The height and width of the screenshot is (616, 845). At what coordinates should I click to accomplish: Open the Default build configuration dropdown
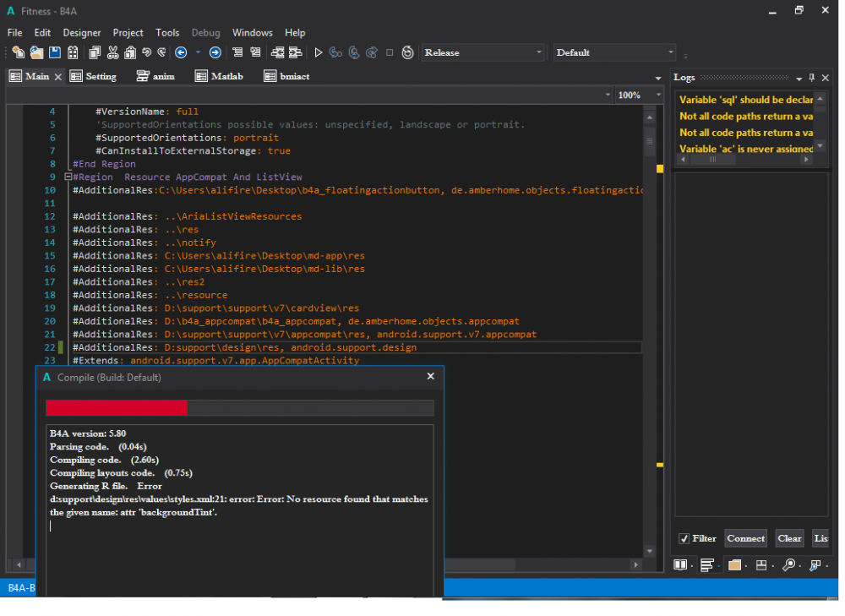(x=671, y=52)
